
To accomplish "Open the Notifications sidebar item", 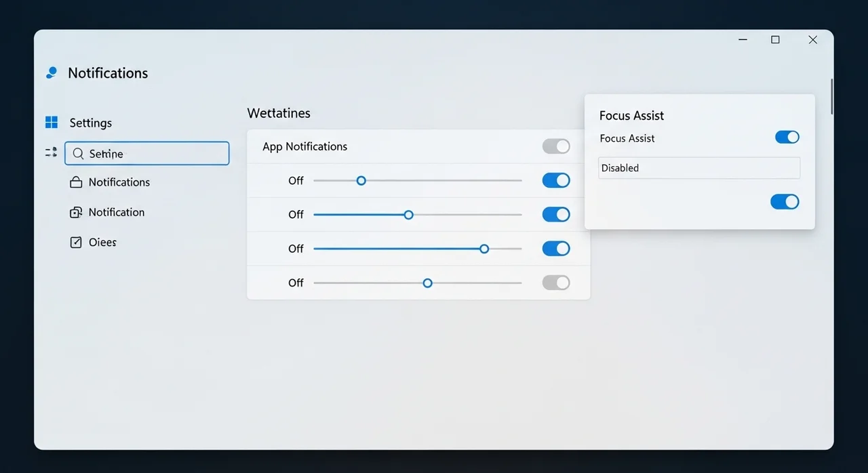I will tap(119, 182).
